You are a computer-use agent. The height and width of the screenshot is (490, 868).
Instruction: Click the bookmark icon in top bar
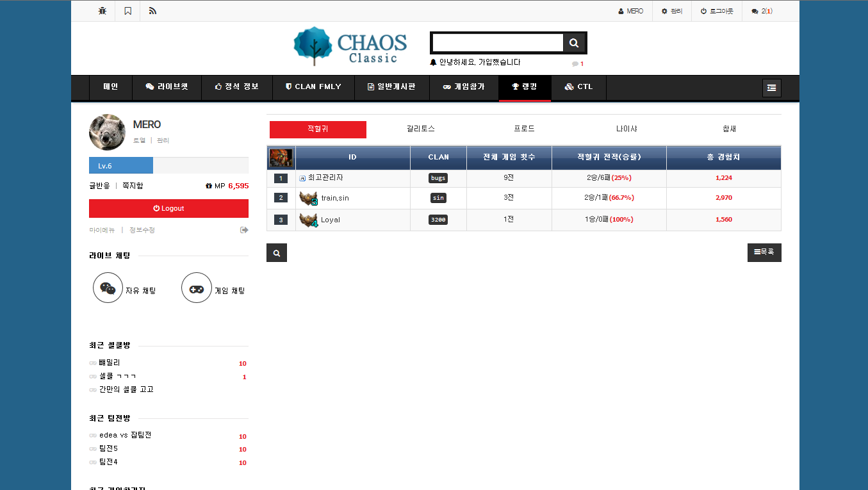point(127,11)
